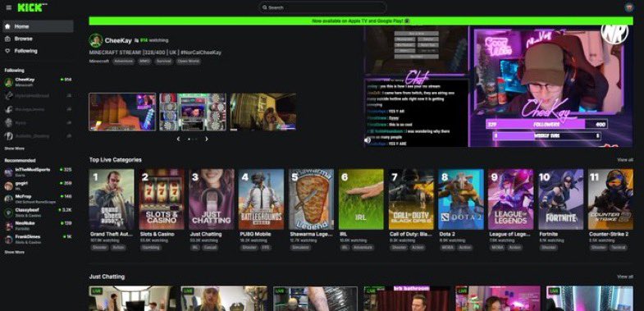This screenshot has width=644, height=311.
Task: Open the featured CheeKay video player
Action: point(498,87)
